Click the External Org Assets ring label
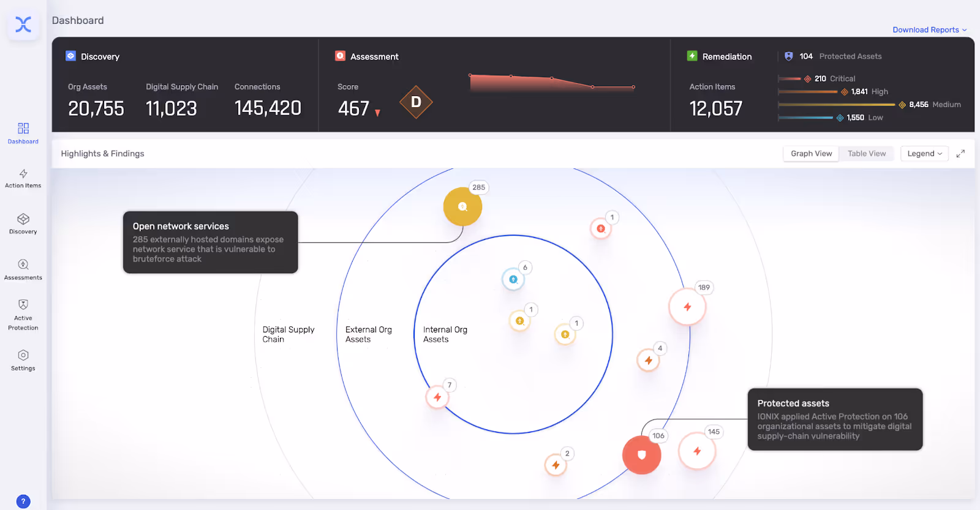The width and height of the screenshot is (980, 510). point(369,334)
